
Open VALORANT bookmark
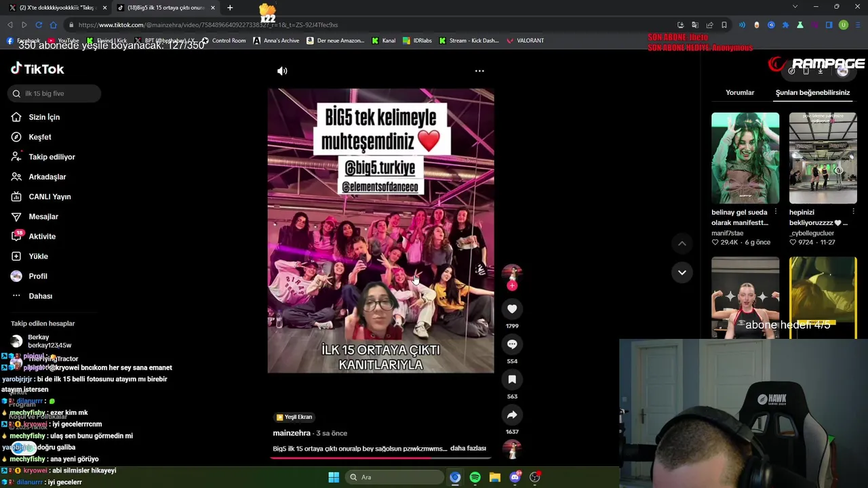tap(525, 41)
